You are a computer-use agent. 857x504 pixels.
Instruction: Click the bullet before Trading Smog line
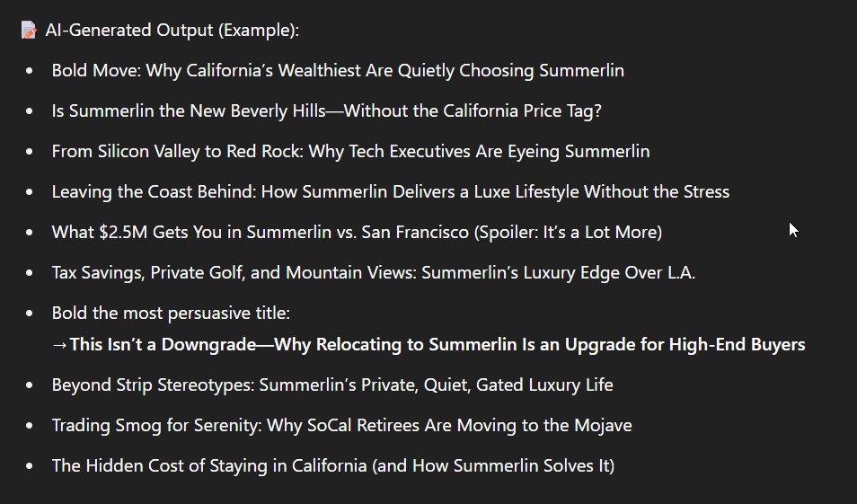tap(30, 426)
